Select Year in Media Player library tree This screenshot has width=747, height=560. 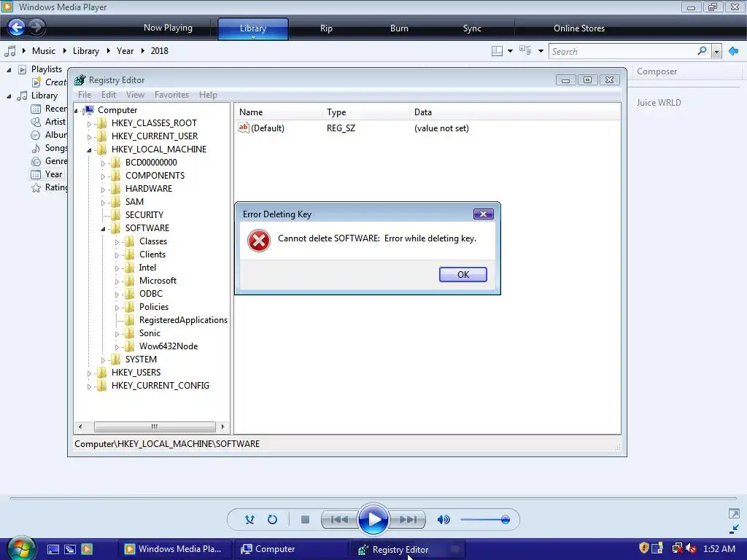click(x=53, y=174)
